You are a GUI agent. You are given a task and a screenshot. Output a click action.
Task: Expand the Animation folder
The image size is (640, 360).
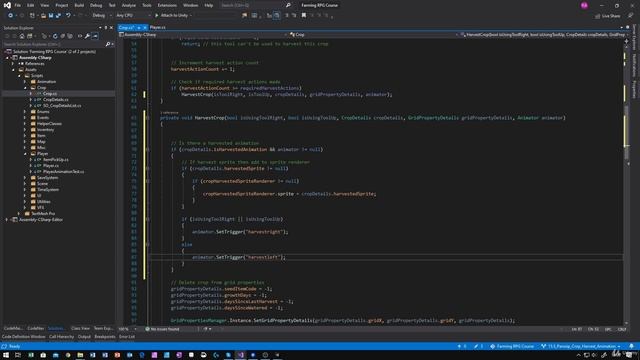coord(25,82)
